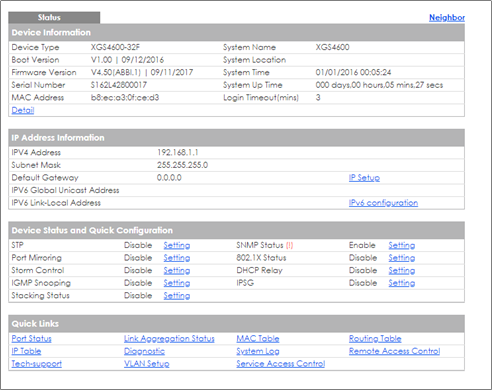Screen dimensions: 492x390
Task: Open the Neighbor link
Action: pyautogui.click(x=447, y=18)
